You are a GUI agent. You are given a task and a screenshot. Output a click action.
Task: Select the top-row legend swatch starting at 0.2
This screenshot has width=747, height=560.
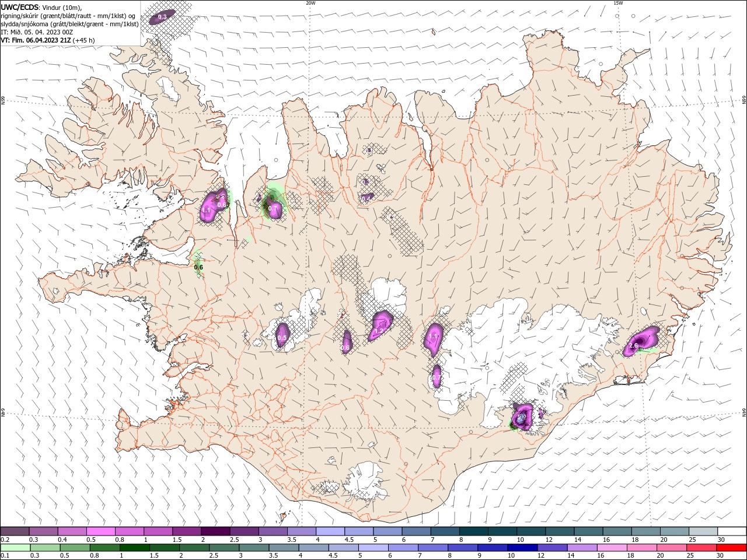pos(15,531)
